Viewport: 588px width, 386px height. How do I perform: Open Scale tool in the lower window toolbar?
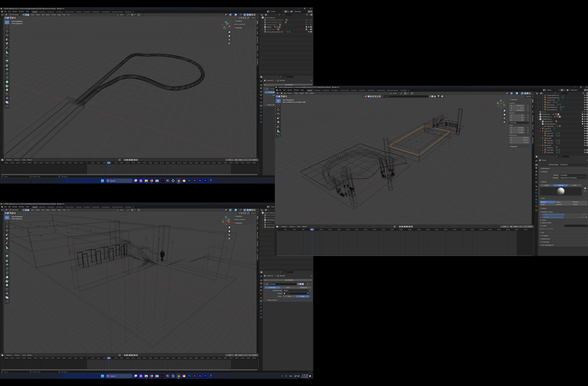point(7,235)
